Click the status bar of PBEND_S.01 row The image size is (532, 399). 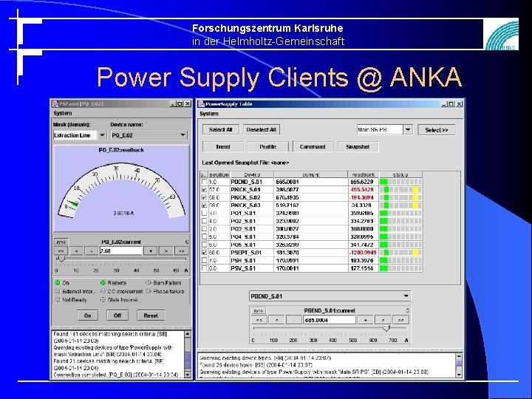400,182
